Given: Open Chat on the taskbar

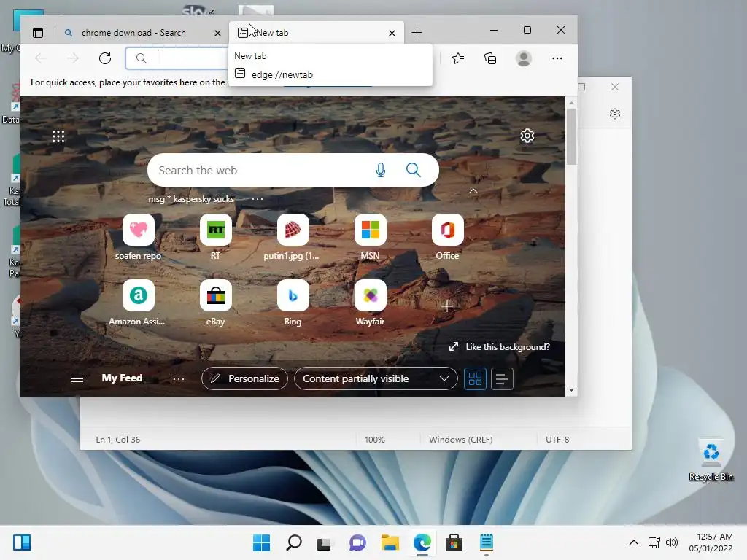Looking at the screenshot, I should point(357,542).
